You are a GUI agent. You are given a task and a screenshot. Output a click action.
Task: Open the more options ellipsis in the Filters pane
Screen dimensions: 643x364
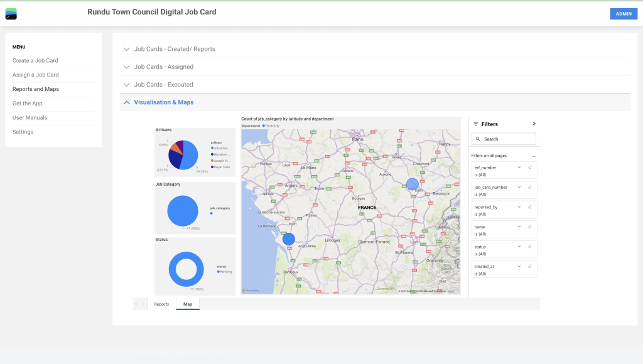[x=534, y=156]
